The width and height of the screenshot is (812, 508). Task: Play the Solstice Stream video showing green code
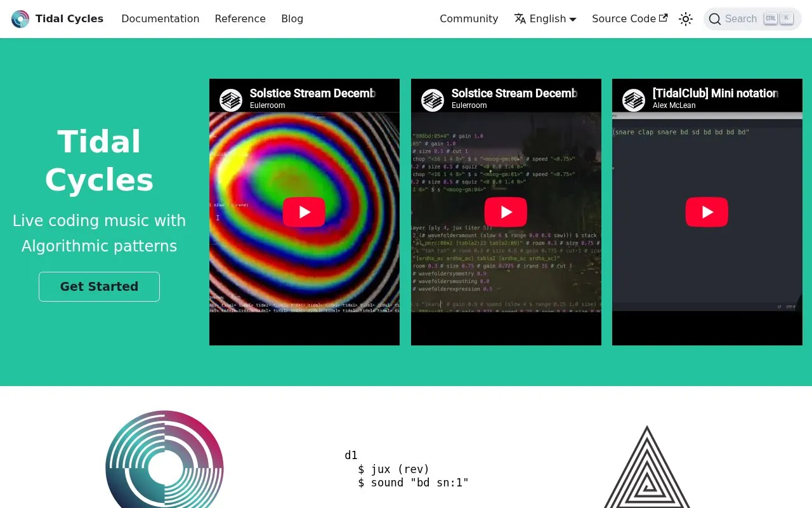(x=506, y=212)
